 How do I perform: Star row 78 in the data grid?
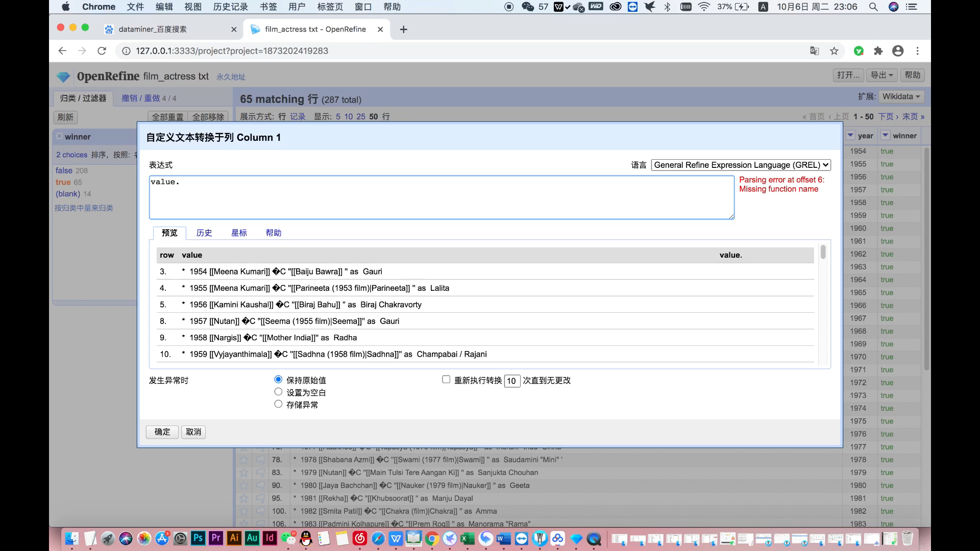click(244, 460)
